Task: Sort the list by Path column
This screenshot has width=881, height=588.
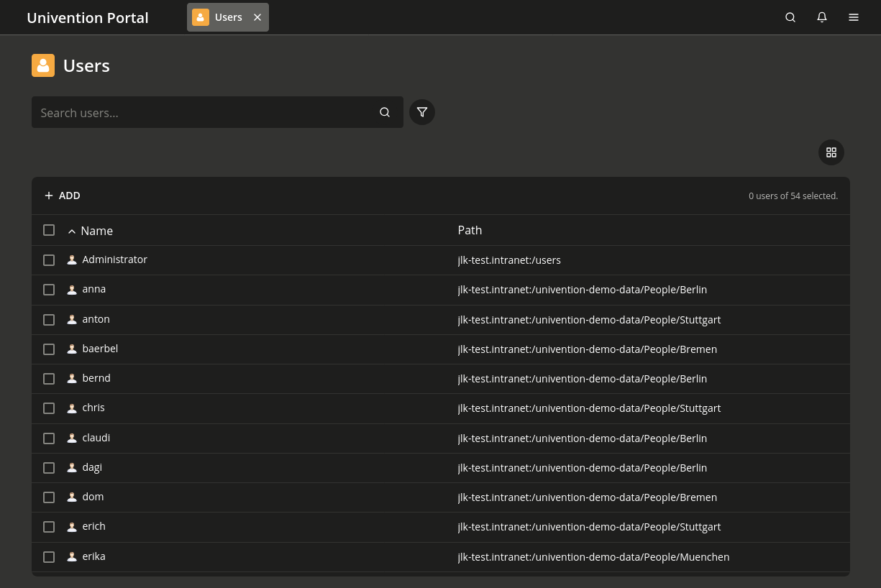Action: pyautogui.click(x=470, y=230)
